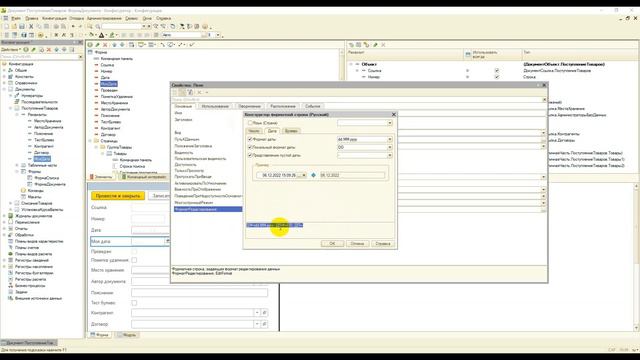This screenshot has height=360, width=640.
Task: Toggle the Локальный формат даты checkbox
Action: (x=250, y=147)
